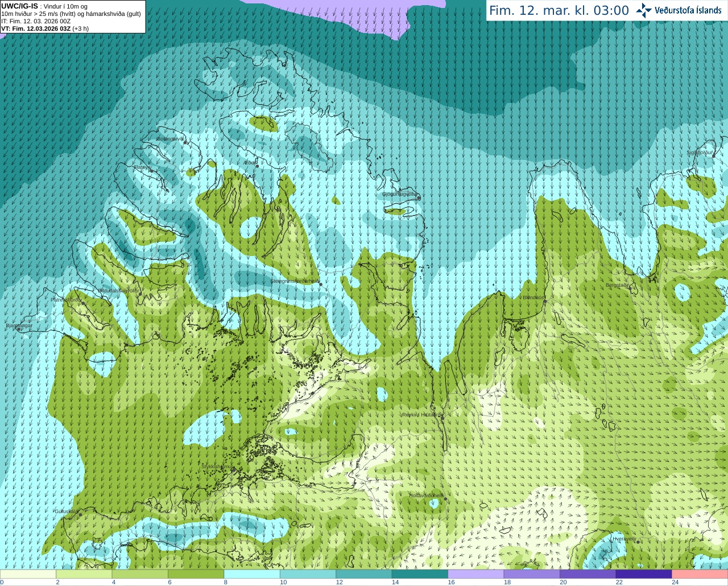Image resolution: width=728 pixels, height=586 pixels.
Task: Select the Gufuskálar station label
Action: coord(66,511)
